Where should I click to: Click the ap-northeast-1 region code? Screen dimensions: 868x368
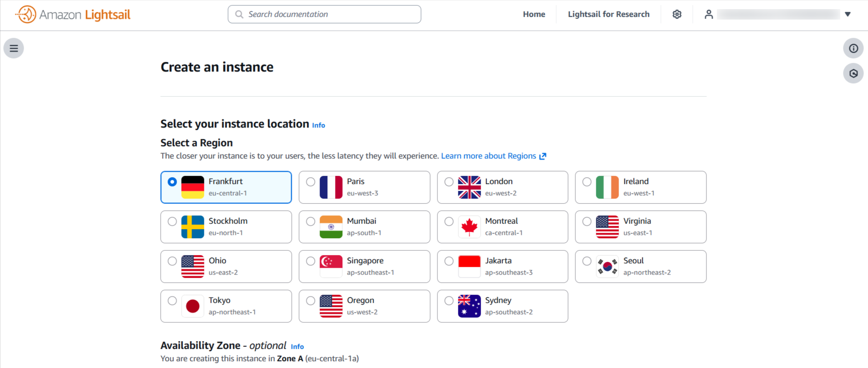point(232,312)
